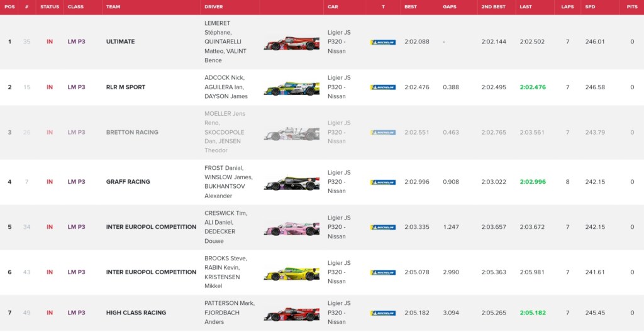Click Michelin logo in position 5 row

pyautogui.click(x=383, y=227)
